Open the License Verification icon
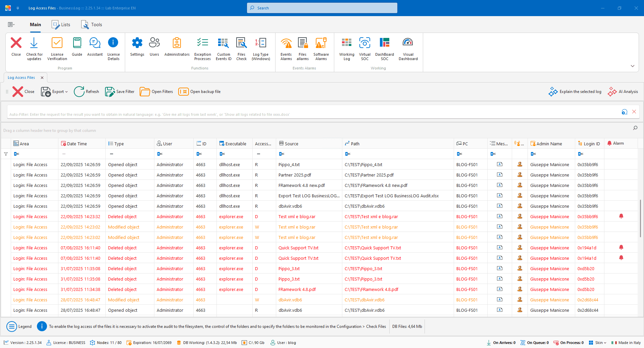 tap(57, 43)
